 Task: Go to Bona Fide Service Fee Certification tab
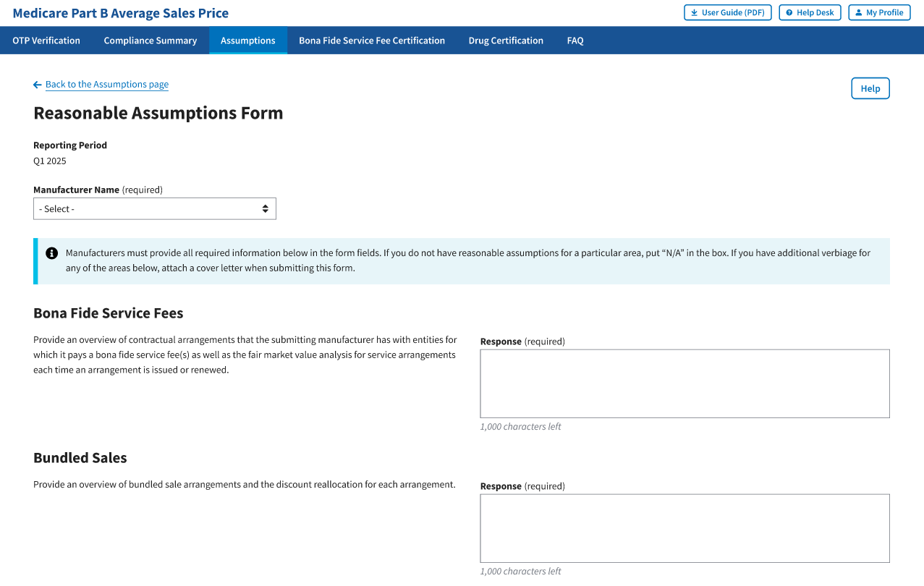(x=372, y=41)
